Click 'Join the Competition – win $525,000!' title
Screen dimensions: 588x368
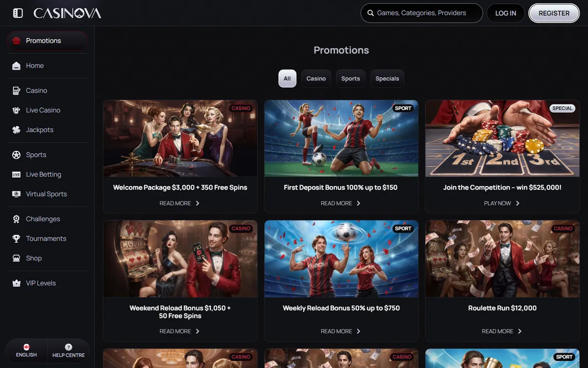click(502, 187)
